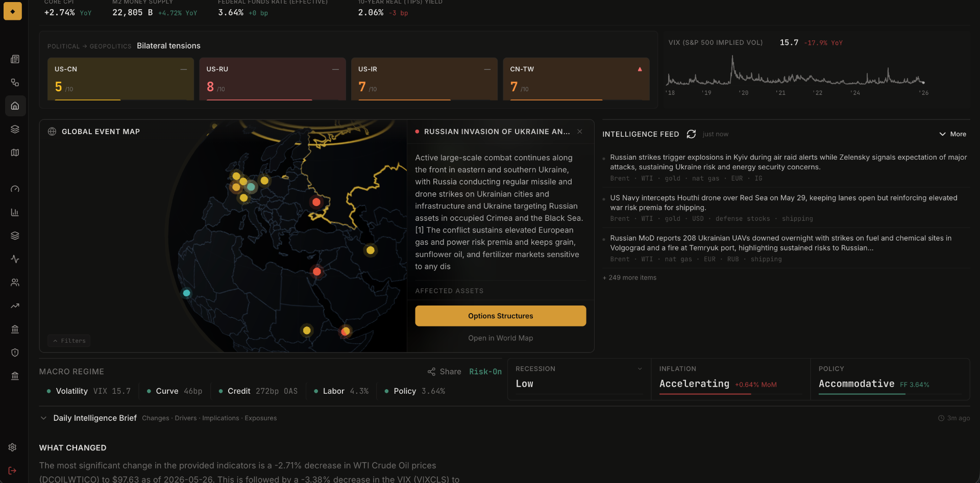Jump to Changes in the brief

tap(155, 418)
